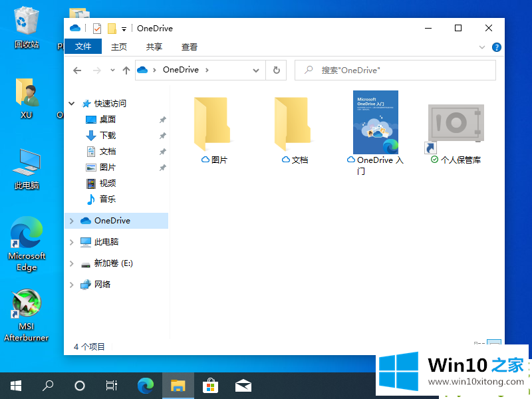Click the New Folder icon in the title bar
Screen dimensions: 532x399
tap(112, 29)
